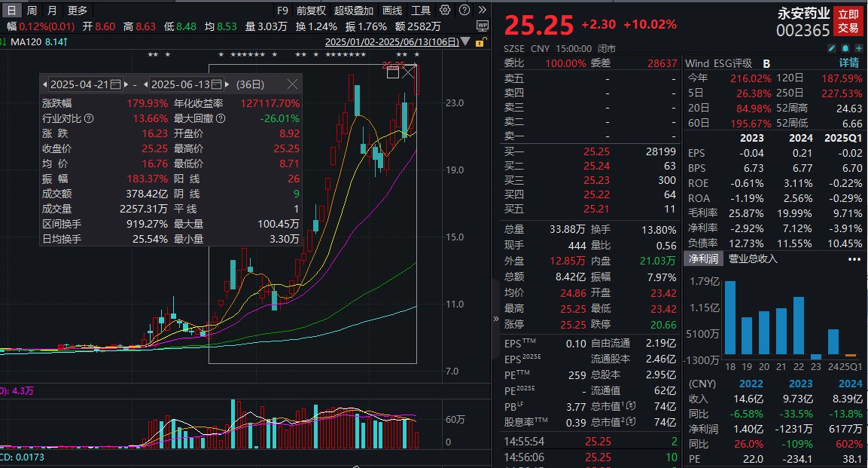
Task: Open the settings gear icon
Action: click(x=444, y=10)
